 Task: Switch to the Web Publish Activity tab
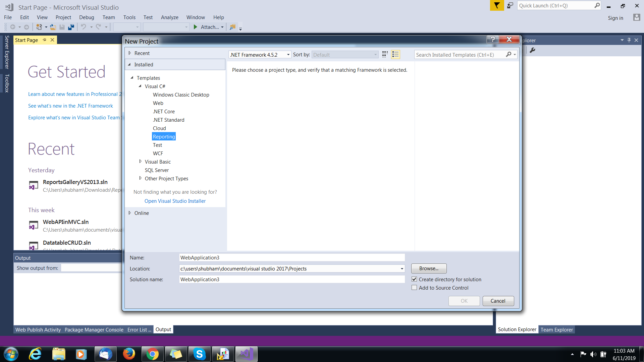pos(38,329)
